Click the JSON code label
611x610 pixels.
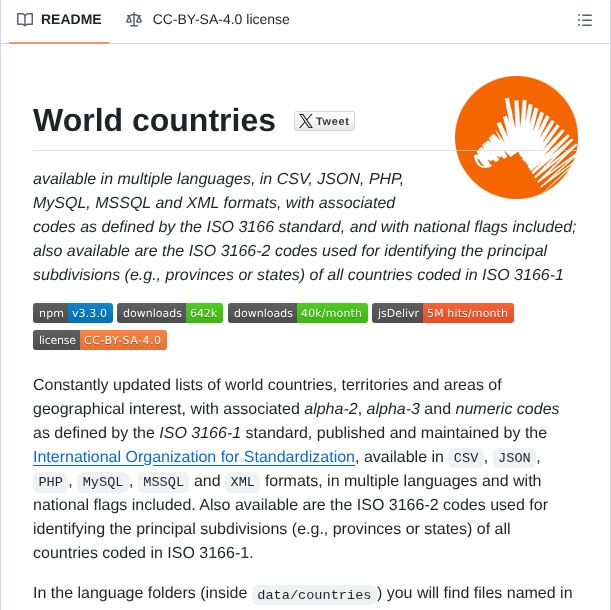click(x=514, y=458)
